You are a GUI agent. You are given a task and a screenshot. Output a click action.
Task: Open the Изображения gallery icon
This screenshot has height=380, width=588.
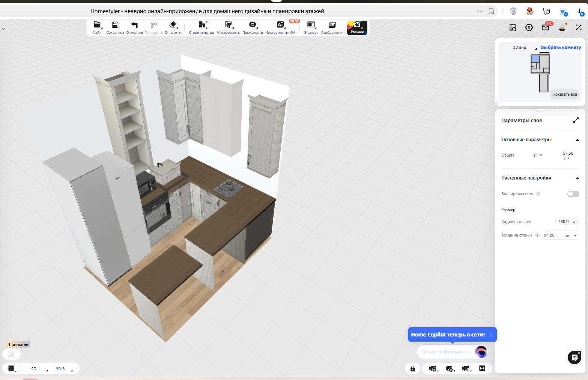click(x=332, y=25)
